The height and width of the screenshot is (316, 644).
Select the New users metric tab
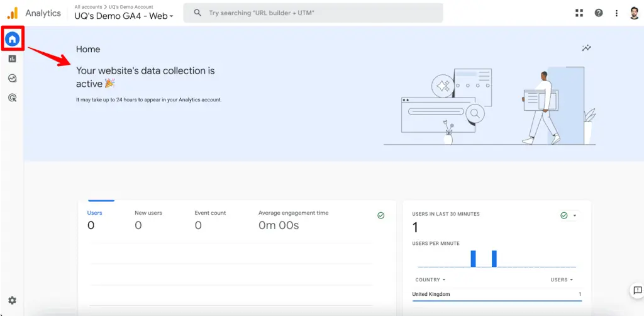(148, 220)
